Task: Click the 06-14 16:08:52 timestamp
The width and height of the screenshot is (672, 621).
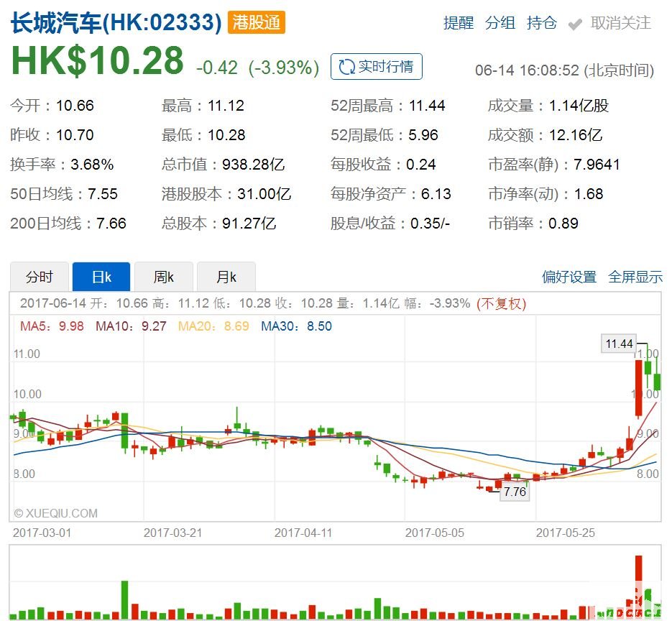Action: (x=564, y=70)
